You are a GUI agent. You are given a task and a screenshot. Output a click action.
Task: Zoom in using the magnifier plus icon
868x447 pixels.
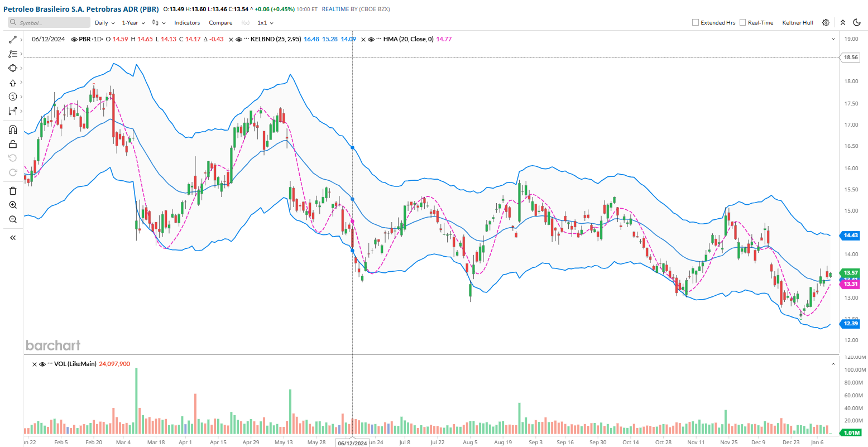13,205
